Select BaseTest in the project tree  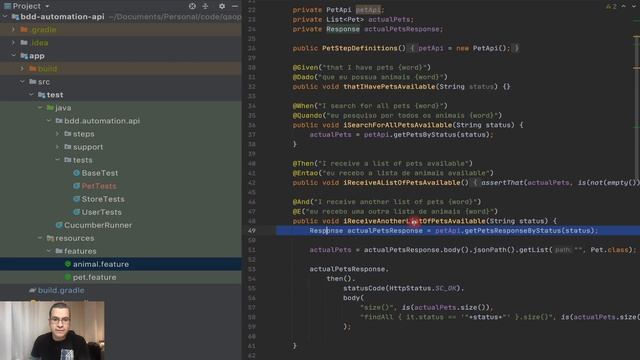(100, 173)
